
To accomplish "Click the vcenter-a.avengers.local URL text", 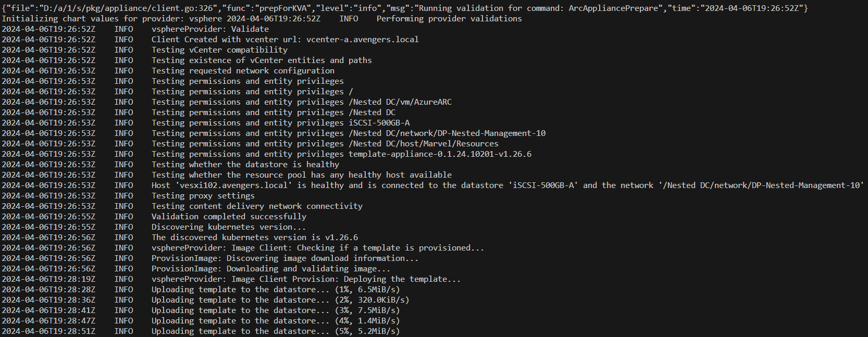I will click(362, 40).
